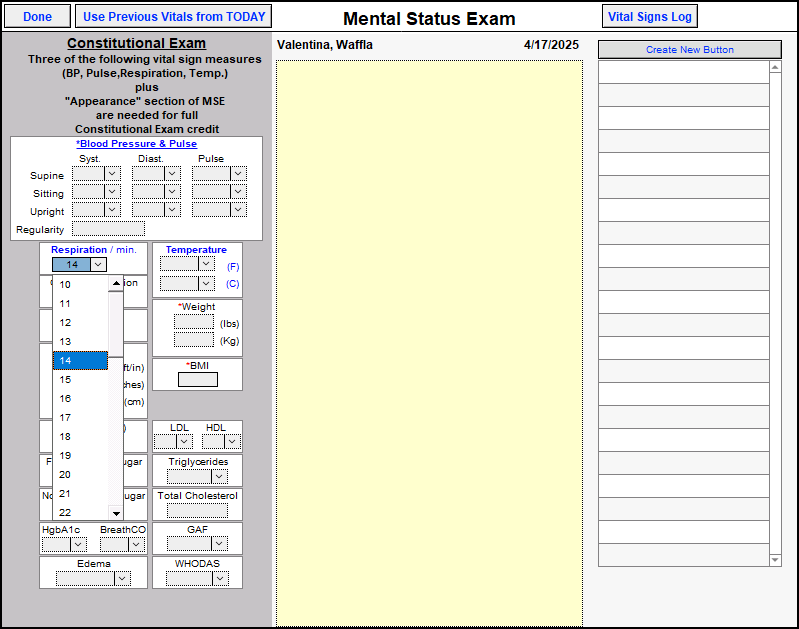Viewport: 799px width, 629px height.
Task: Open the Blood Pressure & Pulse link
Action: tap(138, 144)
